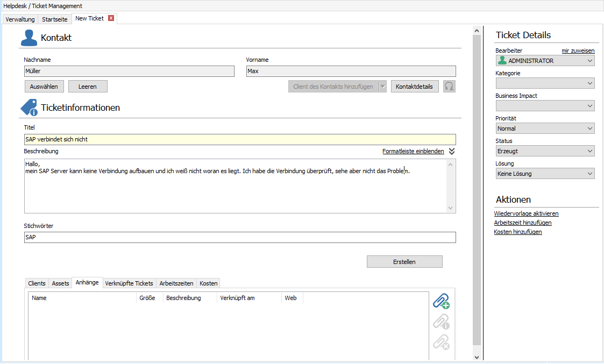Screen dimensions: 604x364
Task: Click the Ticketinformationen tag icon
Action: [30, 106]
